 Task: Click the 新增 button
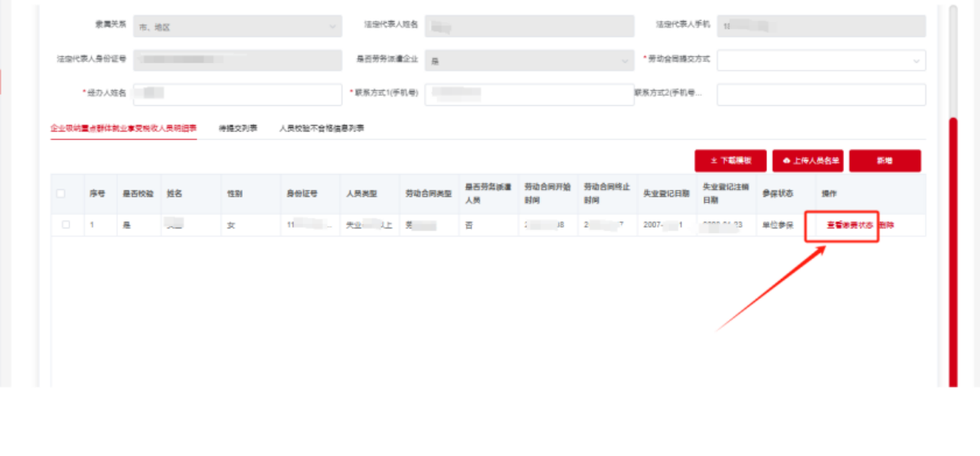click(885, 160)
